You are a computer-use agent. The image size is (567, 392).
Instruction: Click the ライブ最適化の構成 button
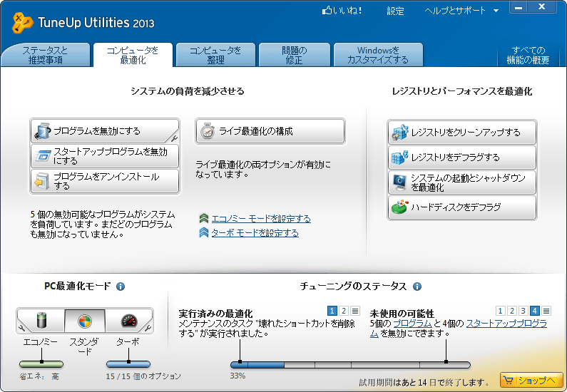point(270,131)
